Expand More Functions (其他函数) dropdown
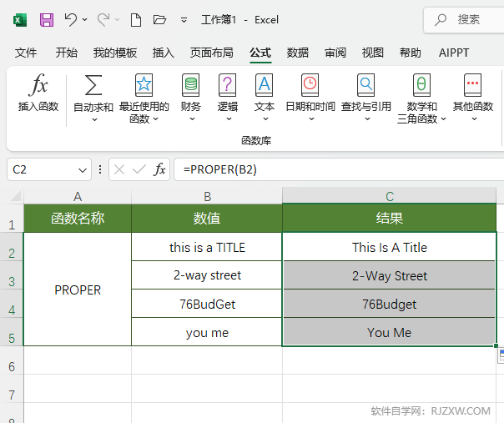504x423 pixels. 473,119
